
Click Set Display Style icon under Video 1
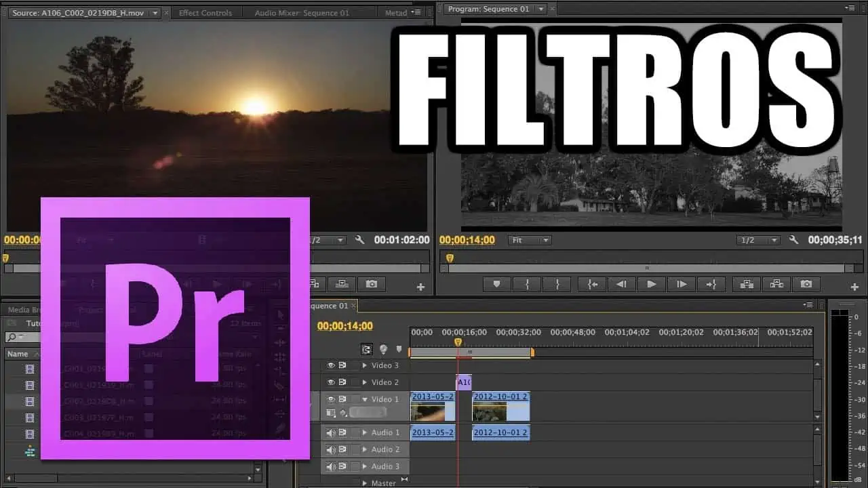coord(331,413)
